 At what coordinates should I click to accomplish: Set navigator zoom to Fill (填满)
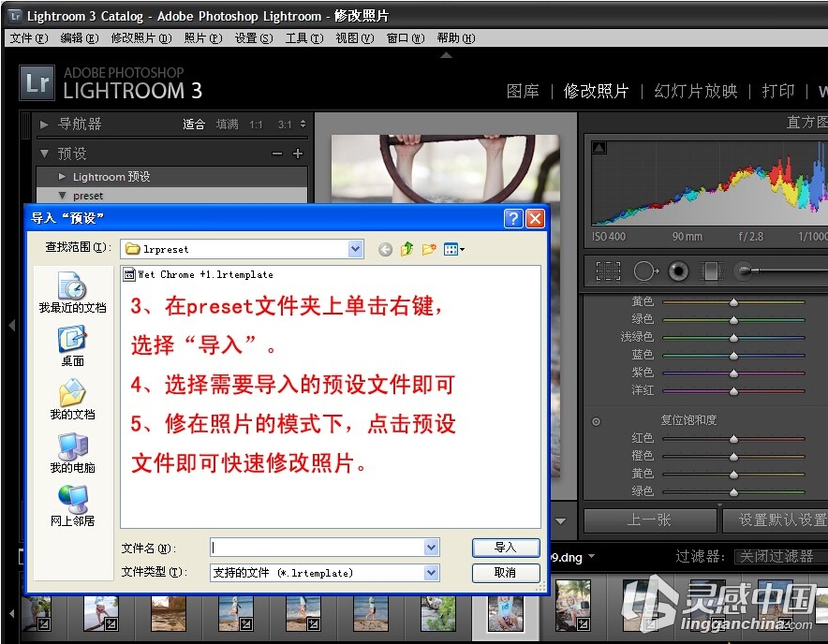pyautogui.click(x=227, y=124)
